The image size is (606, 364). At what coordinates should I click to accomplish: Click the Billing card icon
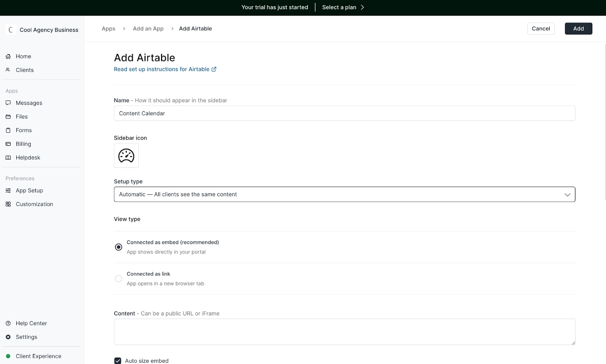pos(8,144)
